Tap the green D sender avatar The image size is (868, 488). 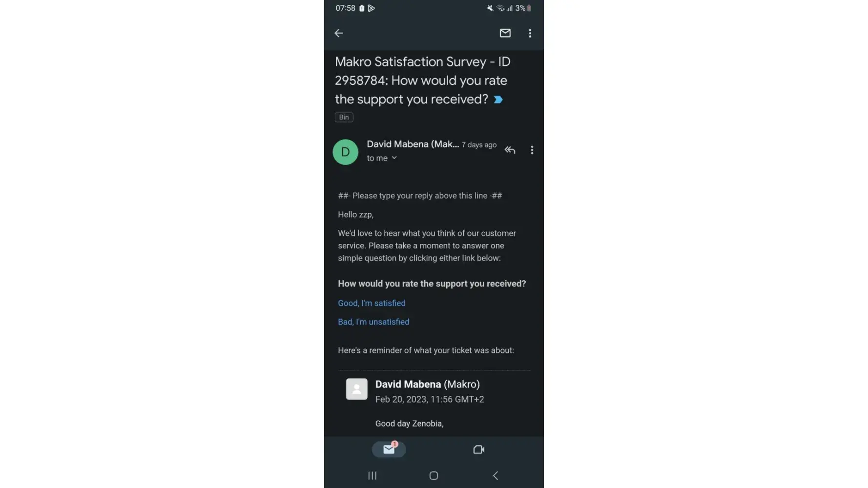[345, 152]
